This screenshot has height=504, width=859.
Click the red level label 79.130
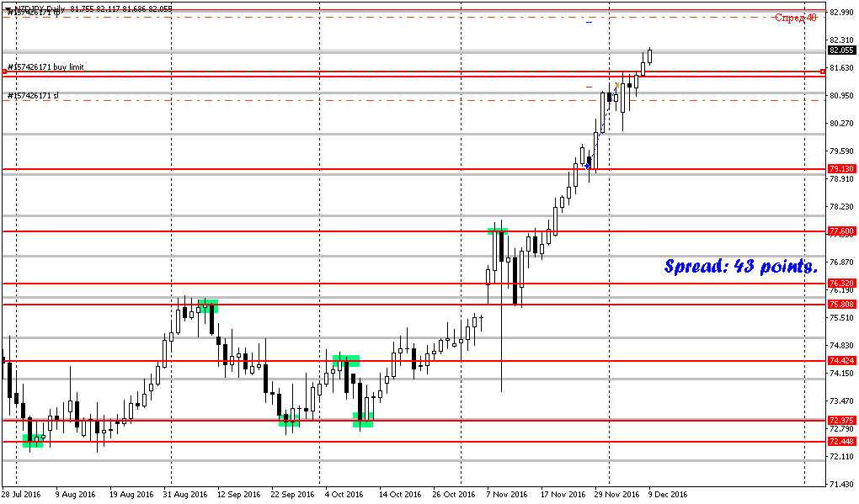pyautogui.click(x=841, y=168)
